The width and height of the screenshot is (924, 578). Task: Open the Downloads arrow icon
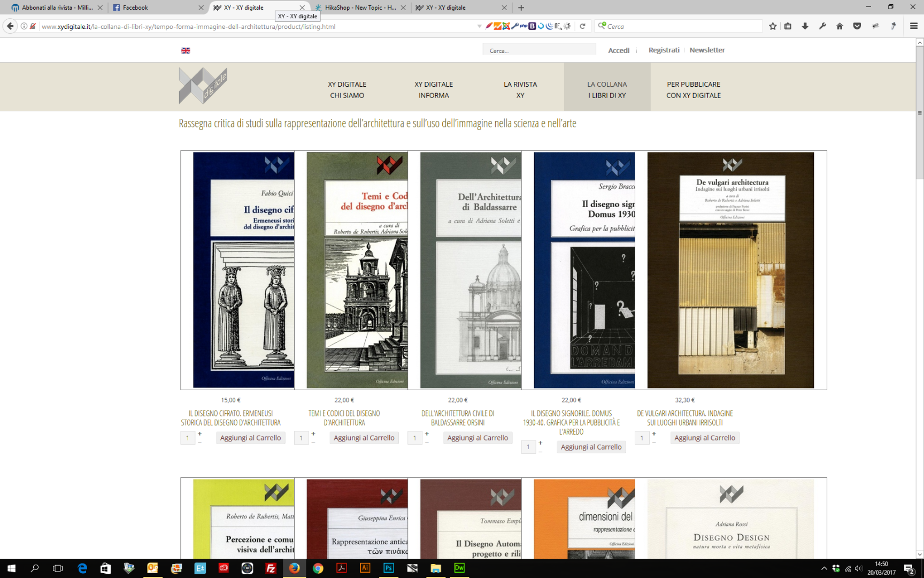click(805, 26)
